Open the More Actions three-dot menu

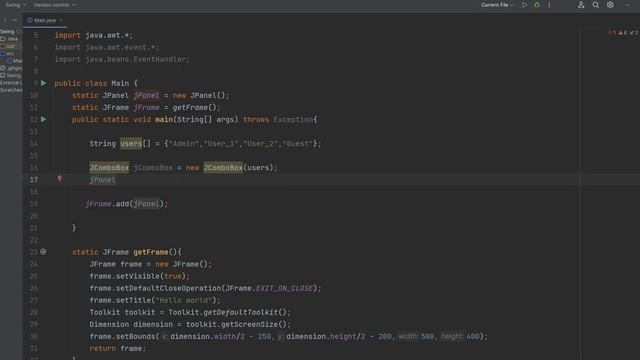[x=549, y=5]
